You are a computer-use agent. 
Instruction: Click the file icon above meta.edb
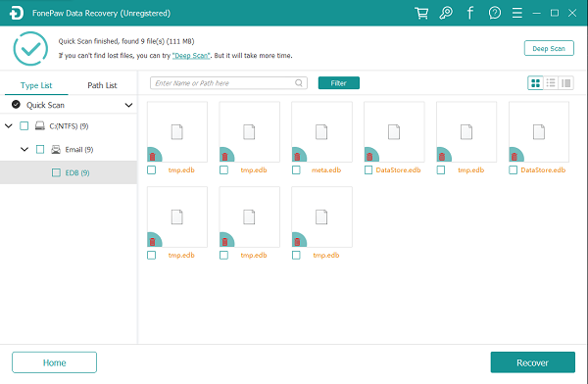321,132
